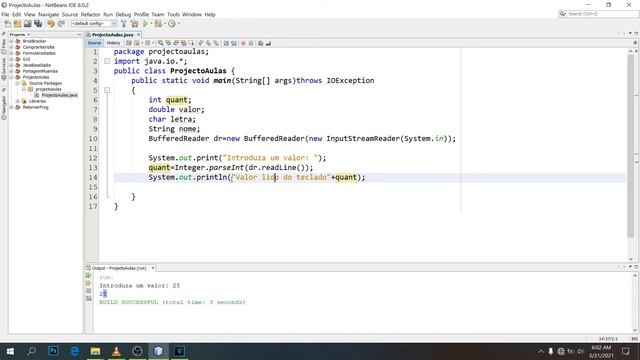Open File Explorer from the taskbar
Viewport: 640px width, 360px height.
[x=96, y=351]
